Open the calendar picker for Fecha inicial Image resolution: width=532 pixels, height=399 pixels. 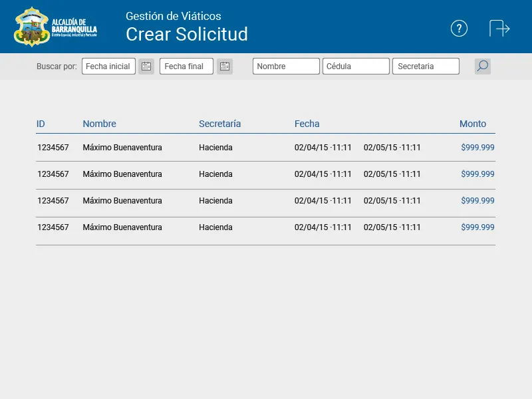[146, 66]
